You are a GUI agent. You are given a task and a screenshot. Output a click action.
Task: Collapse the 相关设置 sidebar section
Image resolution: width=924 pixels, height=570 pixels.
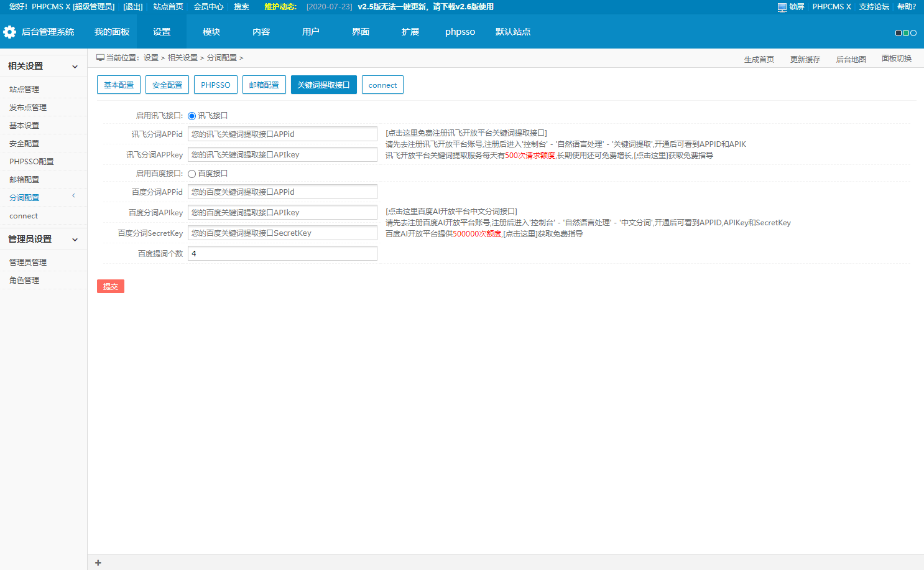[73, 65]
